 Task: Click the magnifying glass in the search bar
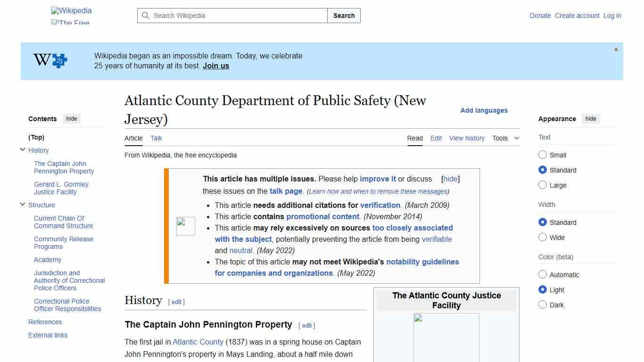tap(146, 16)
